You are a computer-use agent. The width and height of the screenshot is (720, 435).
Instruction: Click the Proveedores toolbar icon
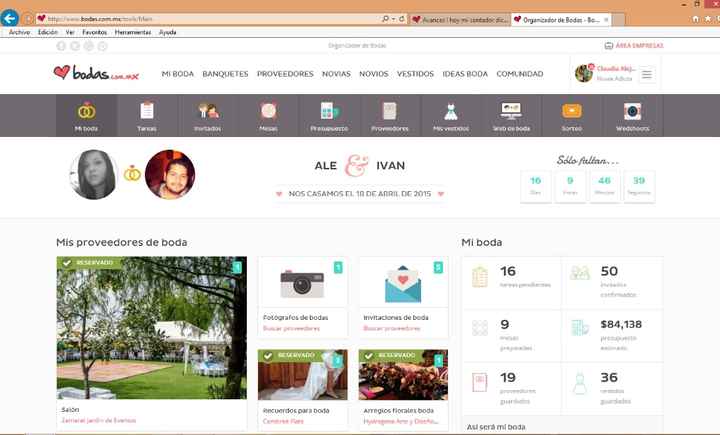(x=390, y=112)
